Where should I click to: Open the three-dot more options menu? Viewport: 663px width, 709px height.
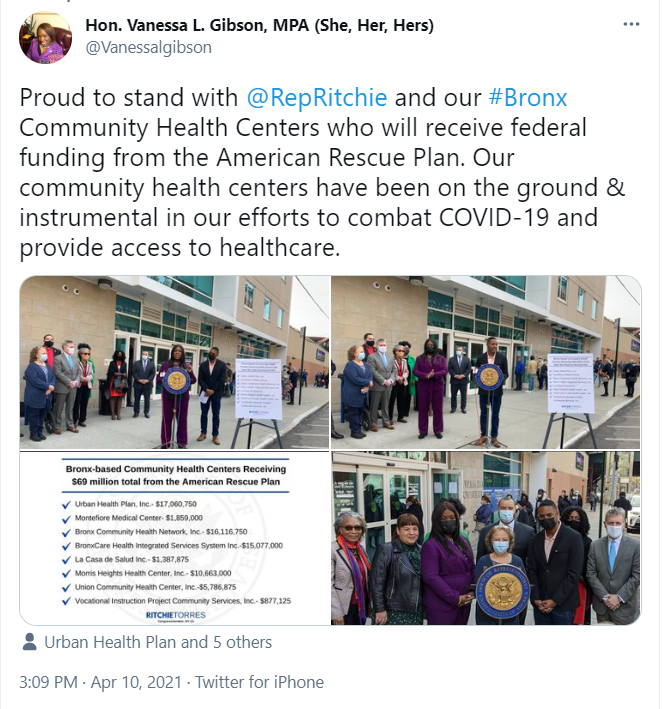pos(631,24)
